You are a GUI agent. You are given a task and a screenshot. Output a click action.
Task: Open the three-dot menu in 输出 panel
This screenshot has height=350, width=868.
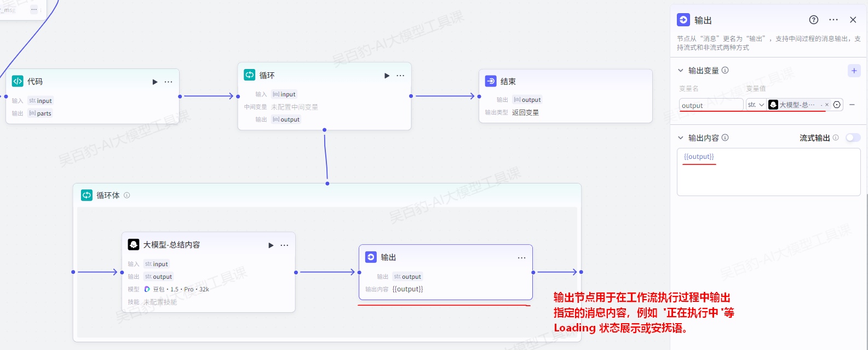tap(833, 20)
